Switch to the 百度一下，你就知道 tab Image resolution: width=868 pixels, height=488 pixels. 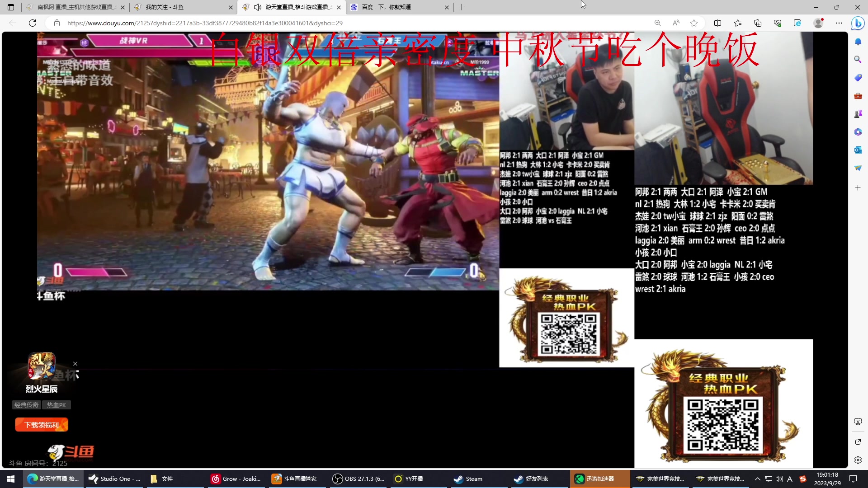pos(399,7)
